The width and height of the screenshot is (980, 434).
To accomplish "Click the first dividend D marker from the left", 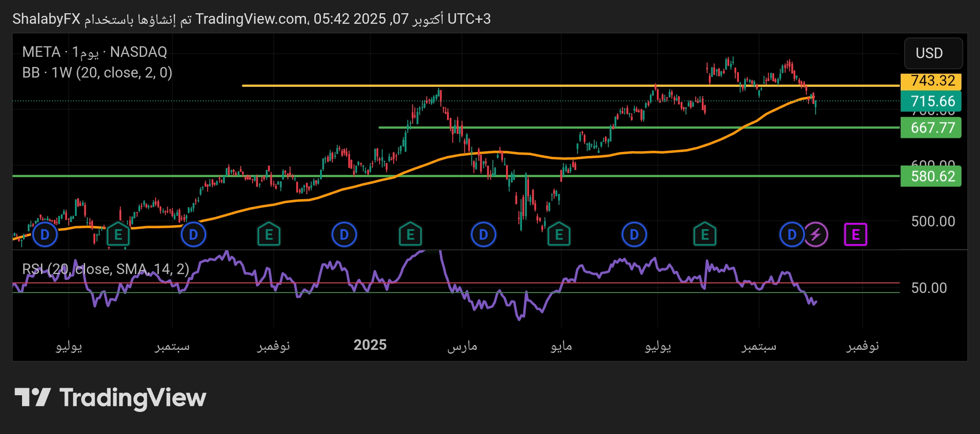I will (45, 235).
